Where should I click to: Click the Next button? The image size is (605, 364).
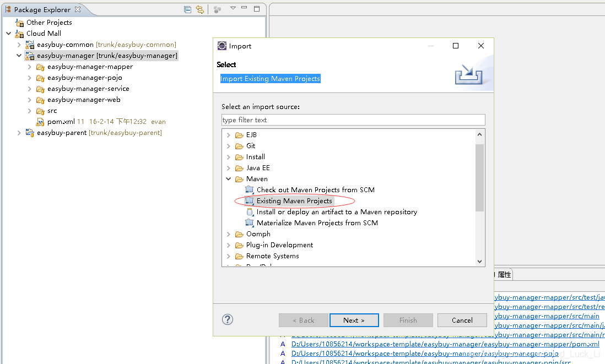[x=354, y=320]
